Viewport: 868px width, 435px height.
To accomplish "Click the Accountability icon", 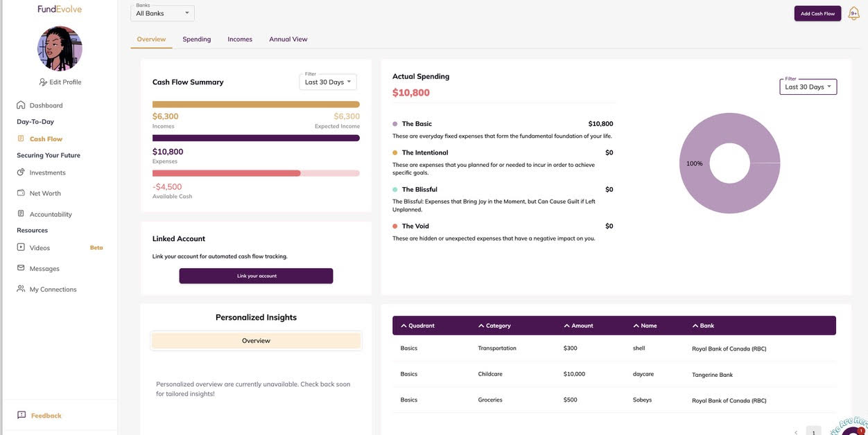I will [x=21, y=213].
